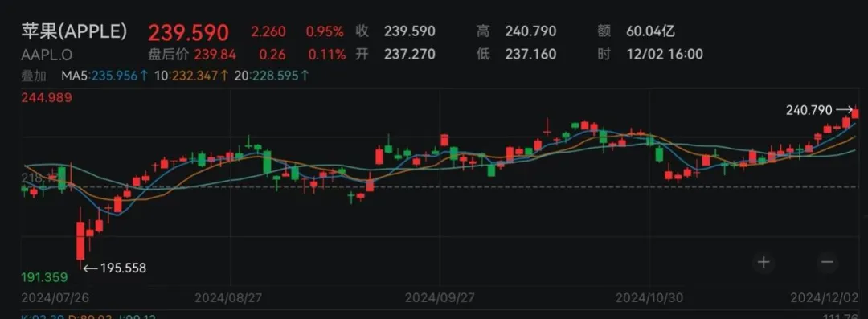Screen dimensions: 868x319
Task: Click the 2024/12/02 date label
Action: (x=825, y=298)
